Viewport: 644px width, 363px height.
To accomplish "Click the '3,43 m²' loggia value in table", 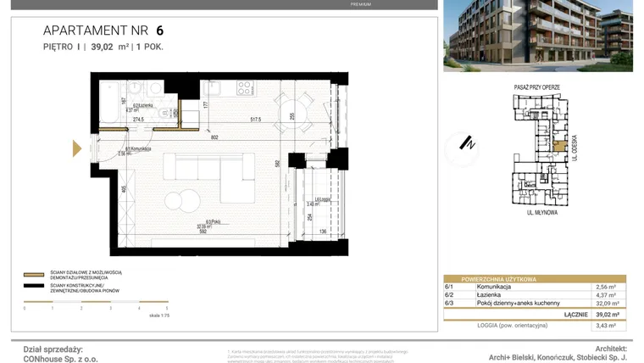I will (606, 326).
